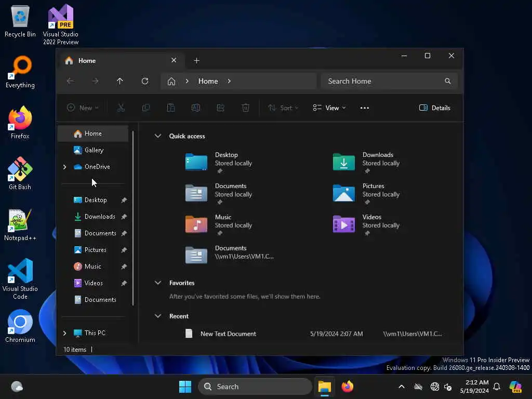Go forward with the right arrow button

pos(96,81)
